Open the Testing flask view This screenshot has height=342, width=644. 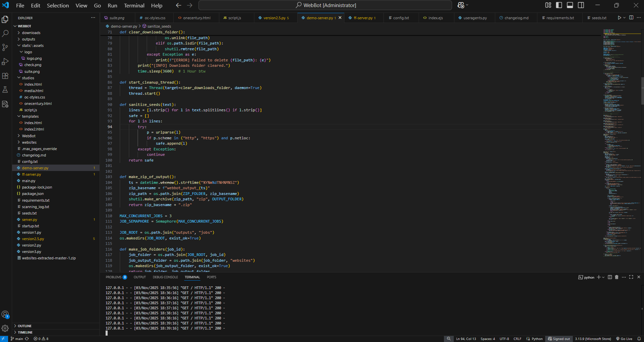[x=5, y=90]
